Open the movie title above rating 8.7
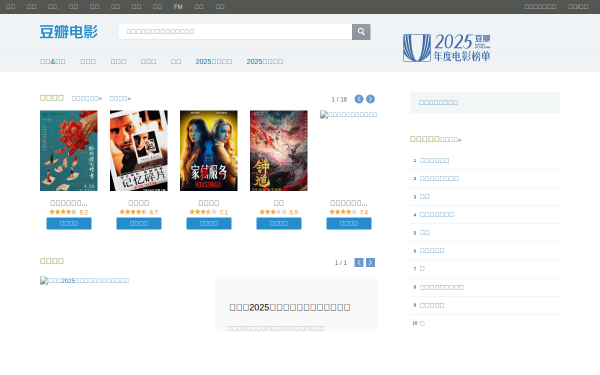Image resolution: width=600 pixels, height=375 pixels. (139, 203)
